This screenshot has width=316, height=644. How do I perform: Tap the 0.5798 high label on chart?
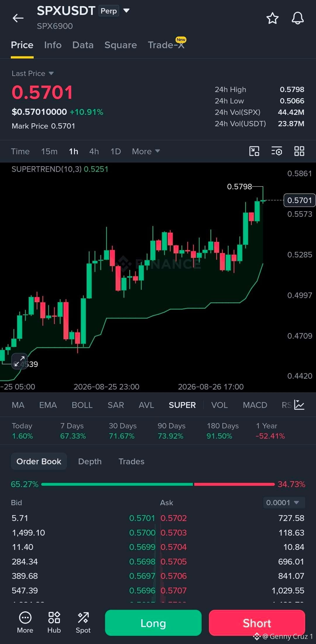(x=239, y=186)
